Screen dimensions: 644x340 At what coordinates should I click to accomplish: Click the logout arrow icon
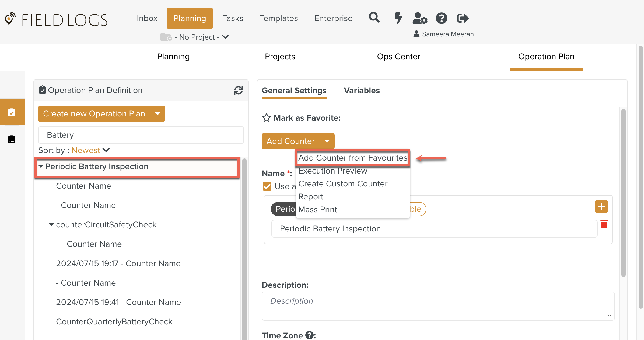click(463, 18)
